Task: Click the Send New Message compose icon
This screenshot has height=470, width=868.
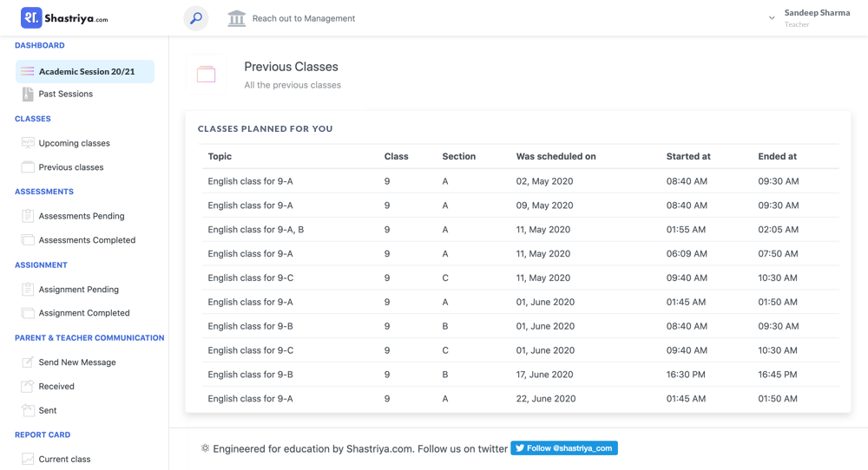Action: pyautogui.click(x=28, y=362)
